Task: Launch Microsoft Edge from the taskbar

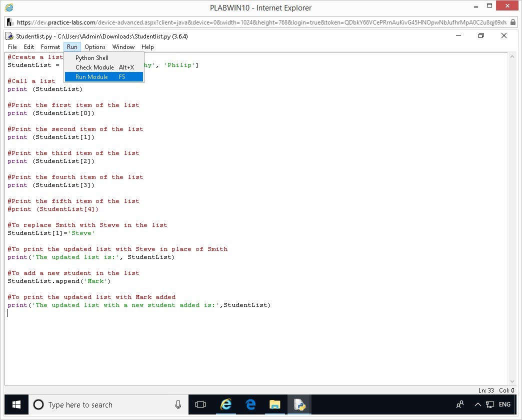Action: 250,404
